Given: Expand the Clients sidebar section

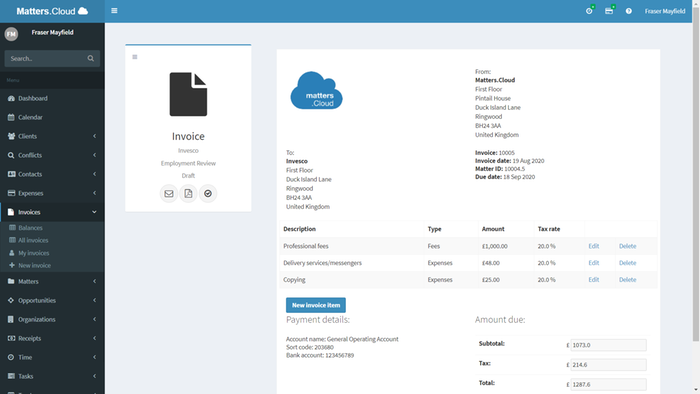Looking at the screenshot, I should pos(52,136).
